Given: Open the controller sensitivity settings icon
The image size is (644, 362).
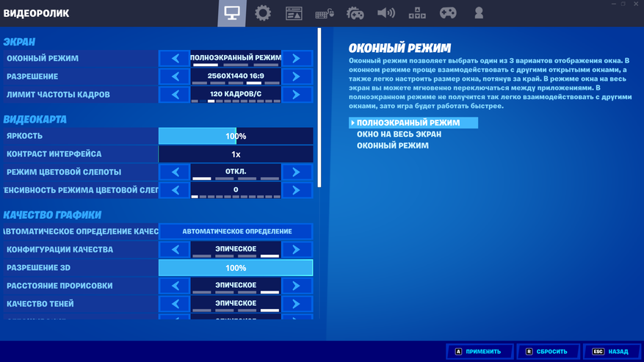Looking at the screenshot, I should 355,13.
